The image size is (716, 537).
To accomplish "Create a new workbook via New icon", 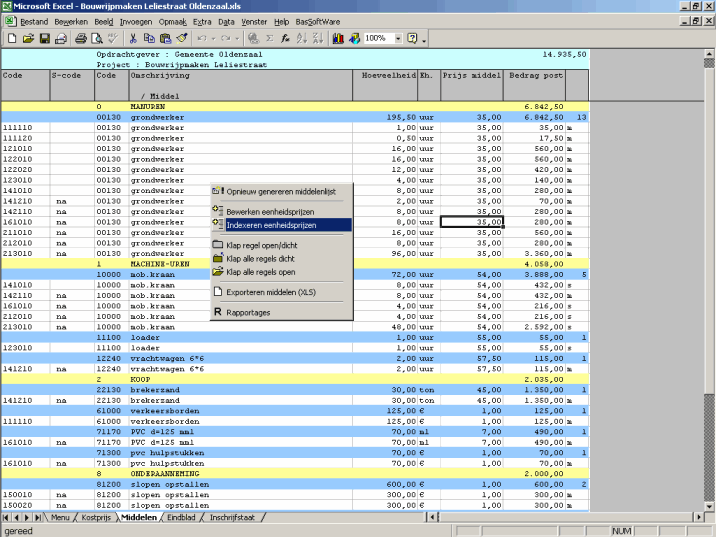I will [12, 38].
